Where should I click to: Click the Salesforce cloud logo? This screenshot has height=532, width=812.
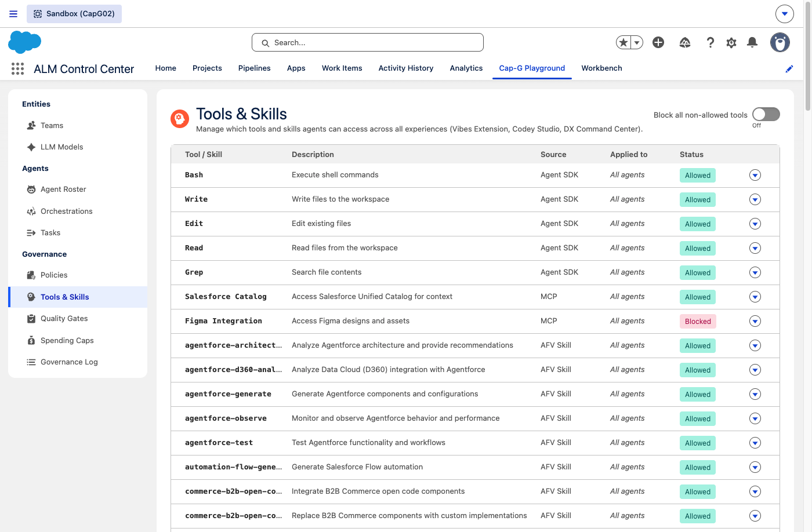click(24, 42)
